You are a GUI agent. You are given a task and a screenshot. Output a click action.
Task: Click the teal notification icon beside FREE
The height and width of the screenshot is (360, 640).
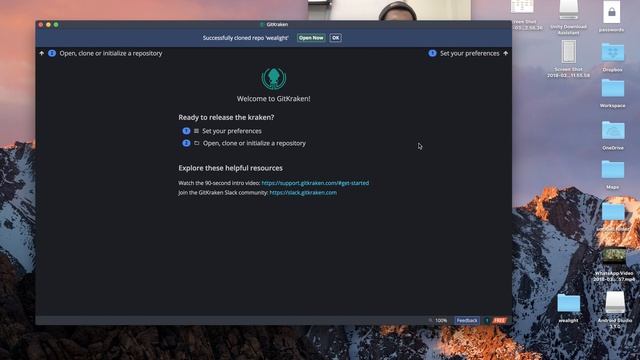click(x=487, y=320)
